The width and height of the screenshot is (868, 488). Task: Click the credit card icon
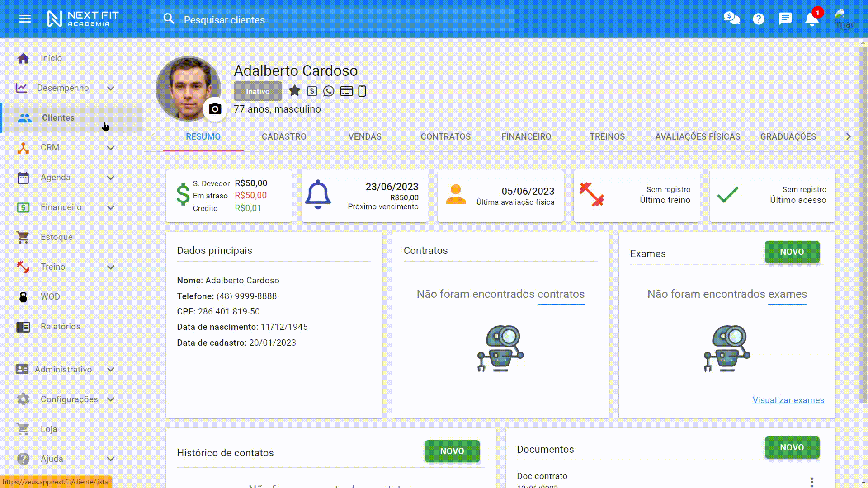[x=346, y=91]
